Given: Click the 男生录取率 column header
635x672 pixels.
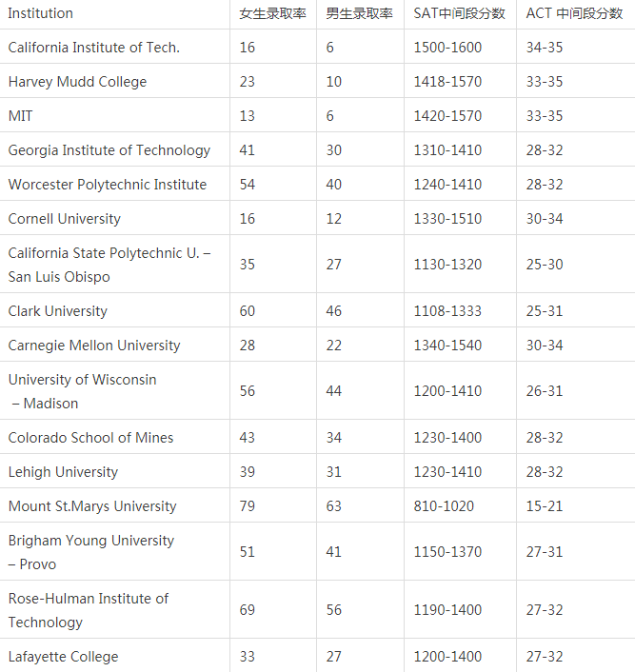Looking at the screenshot, I should coord(359,13).
